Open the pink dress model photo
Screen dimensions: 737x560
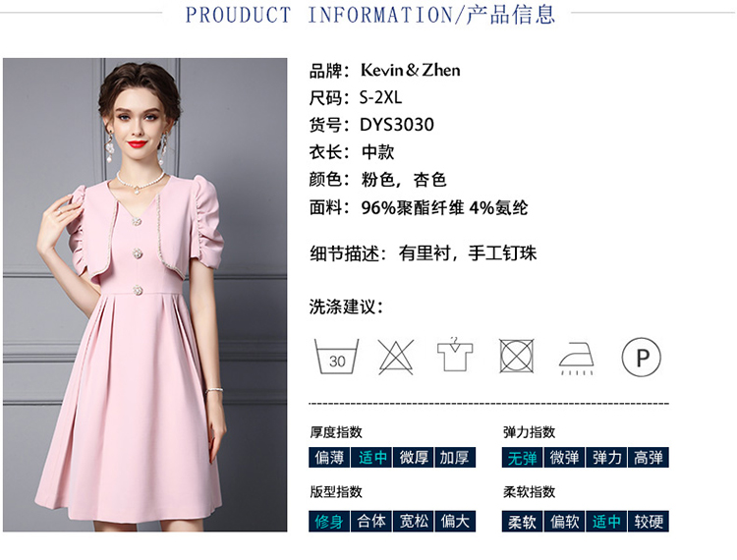[144, 295]
